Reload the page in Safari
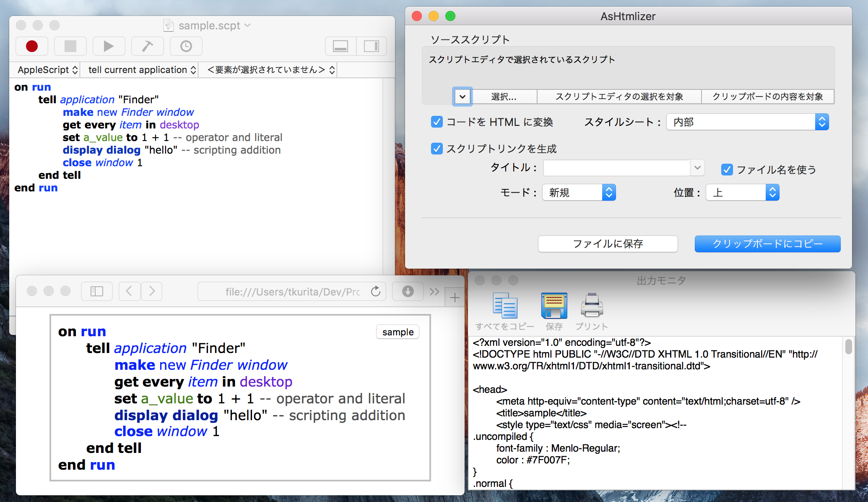This screenshot has height=502, width=868. click(376, 291)
